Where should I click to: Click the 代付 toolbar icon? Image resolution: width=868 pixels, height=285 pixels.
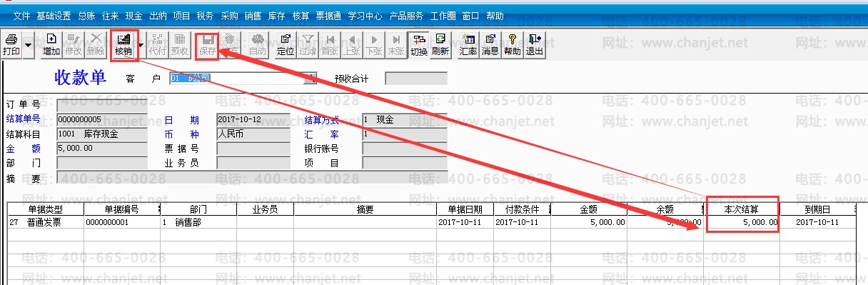tap(158, 44)
